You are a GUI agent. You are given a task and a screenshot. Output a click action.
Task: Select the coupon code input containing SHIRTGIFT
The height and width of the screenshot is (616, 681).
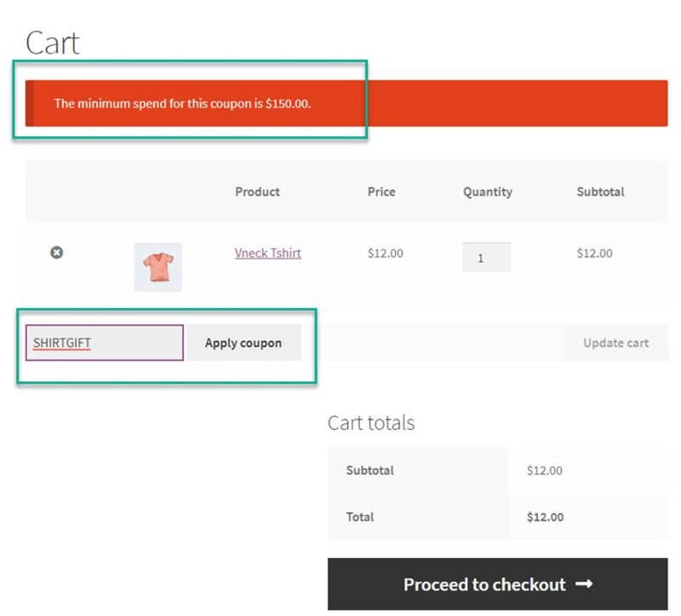click(104, 342)
